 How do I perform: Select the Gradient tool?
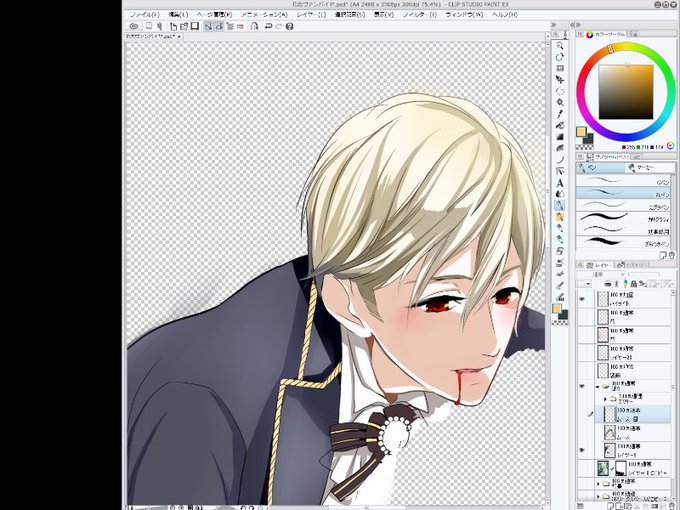[x=560, y=137]
